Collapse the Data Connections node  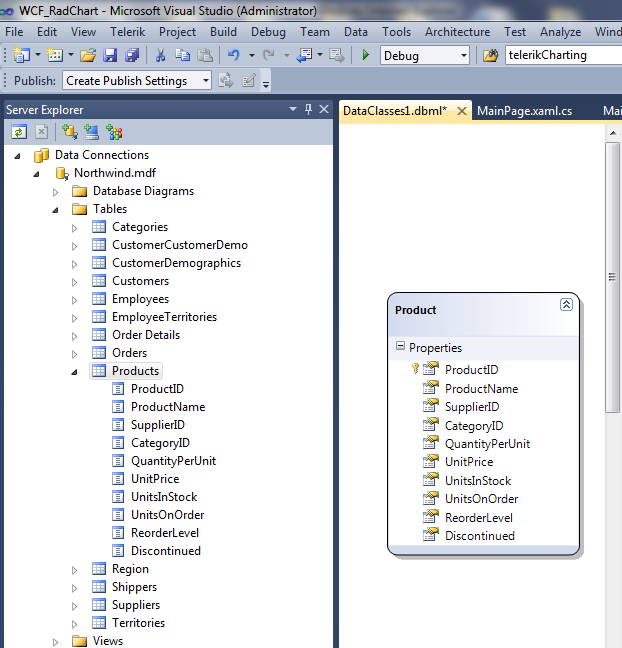[x=17, y=156]
